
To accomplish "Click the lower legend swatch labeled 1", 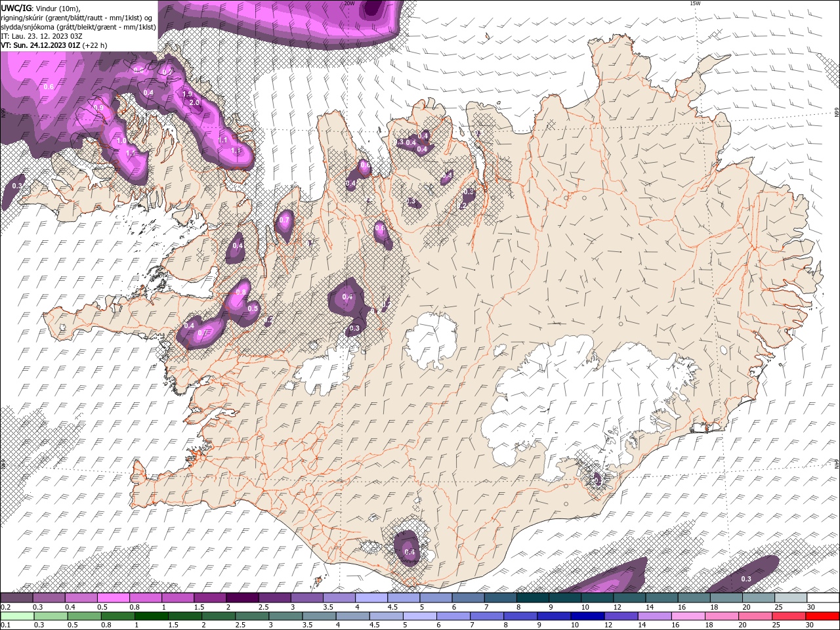I will coord(152,616).
